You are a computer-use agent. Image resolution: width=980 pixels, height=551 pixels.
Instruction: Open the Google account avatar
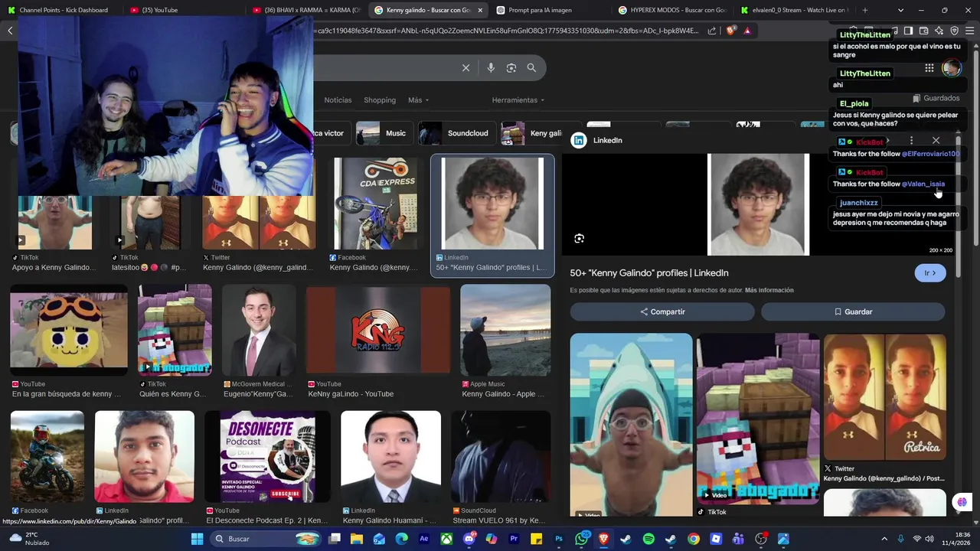952,68
